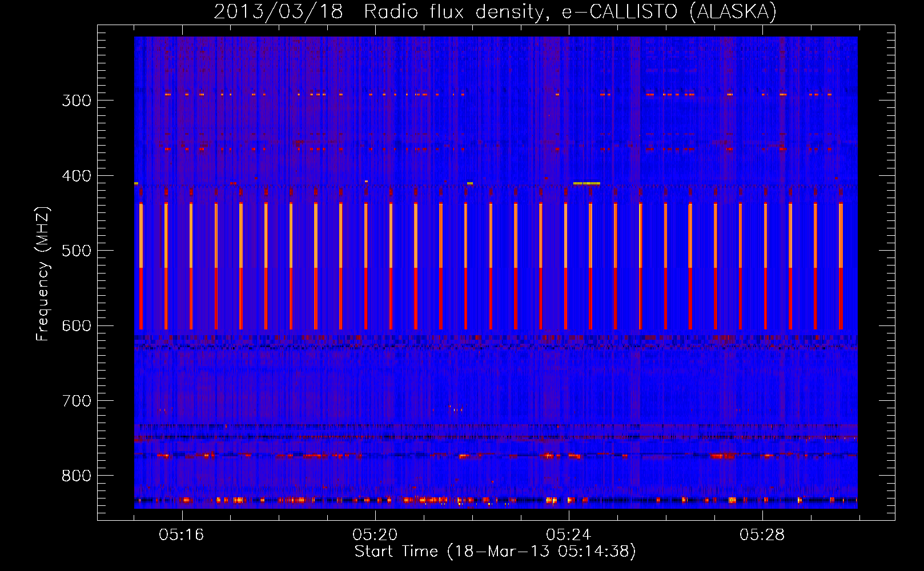Click the 05:24 time tick label
Viewport: 924px width, 571px height.
pyautogui.click(x=569, y=535)
